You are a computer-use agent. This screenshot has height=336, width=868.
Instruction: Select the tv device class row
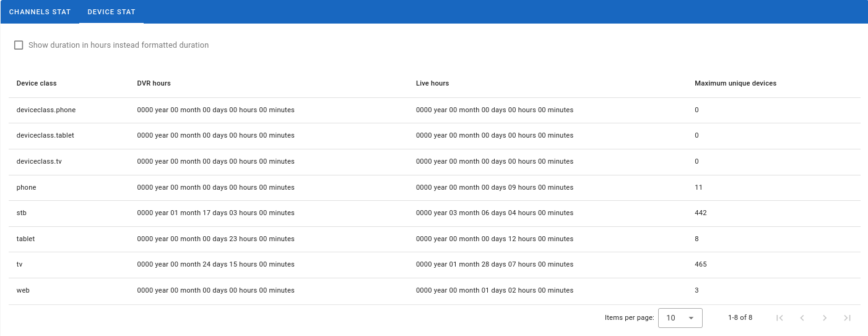point(20,264)
